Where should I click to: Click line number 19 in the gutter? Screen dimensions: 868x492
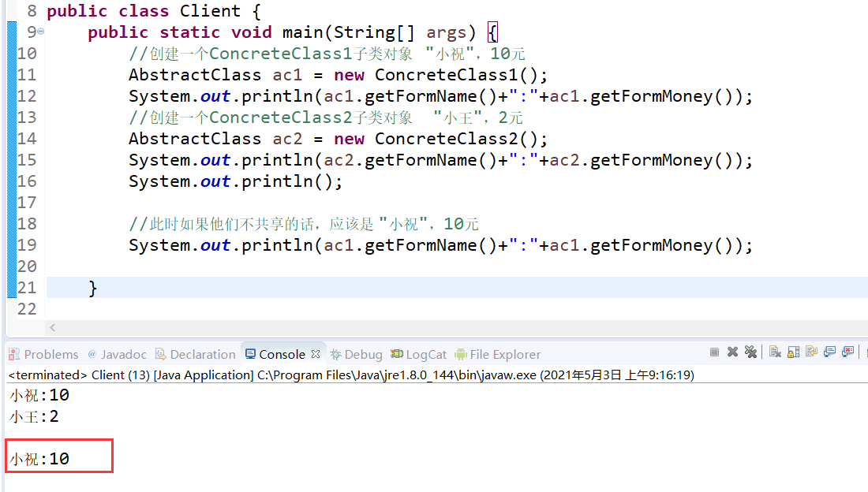(x=27, y=245)
